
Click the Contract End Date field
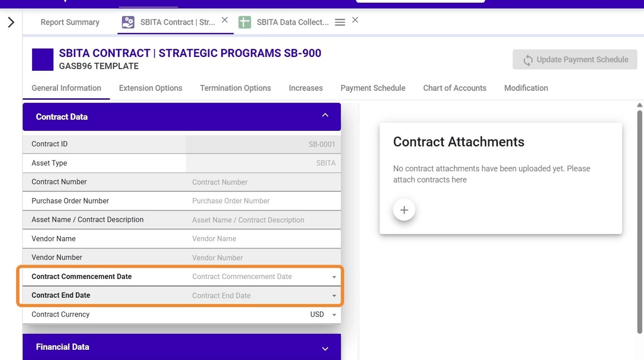pyautogui.click(x=263, y=296)
